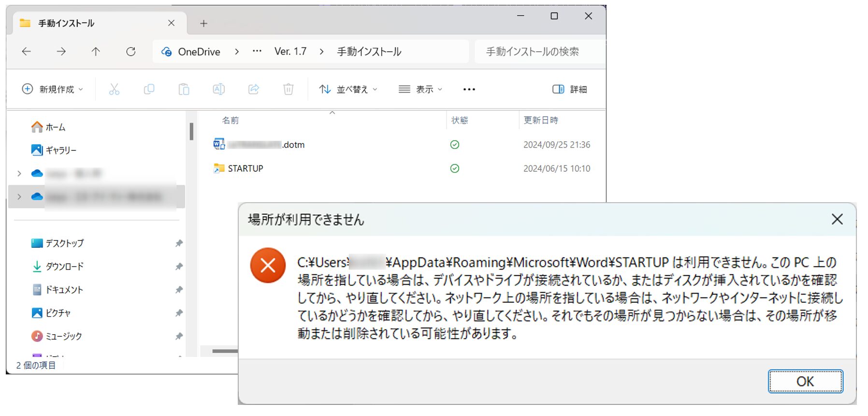Screen dimensions: 868x416
Task: Click the Share icon in toolbar
Action: [x=254, y=89]
